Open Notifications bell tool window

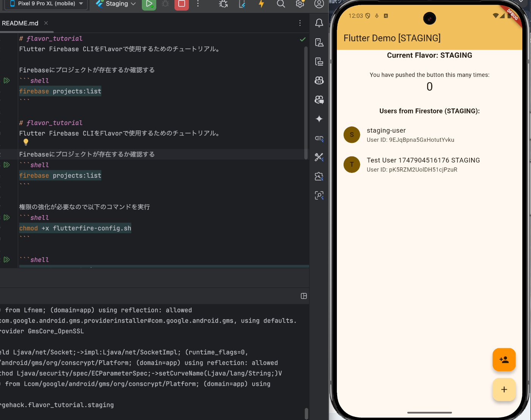point(319,23)
